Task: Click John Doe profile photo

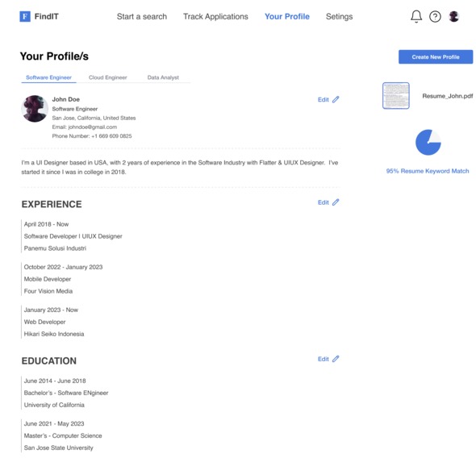Action: point(35,109)
